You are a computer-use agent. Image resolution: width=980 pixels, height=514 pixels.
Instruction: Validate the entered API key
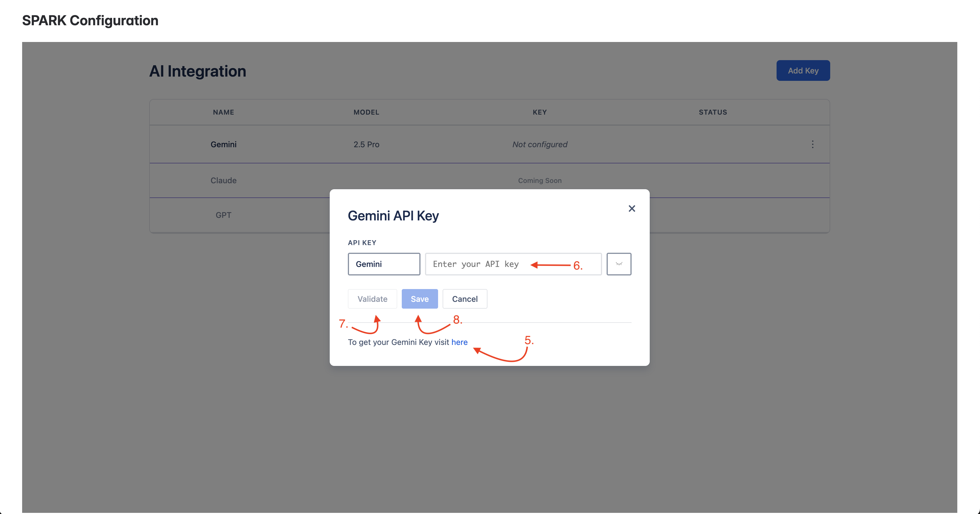point(372,299)
